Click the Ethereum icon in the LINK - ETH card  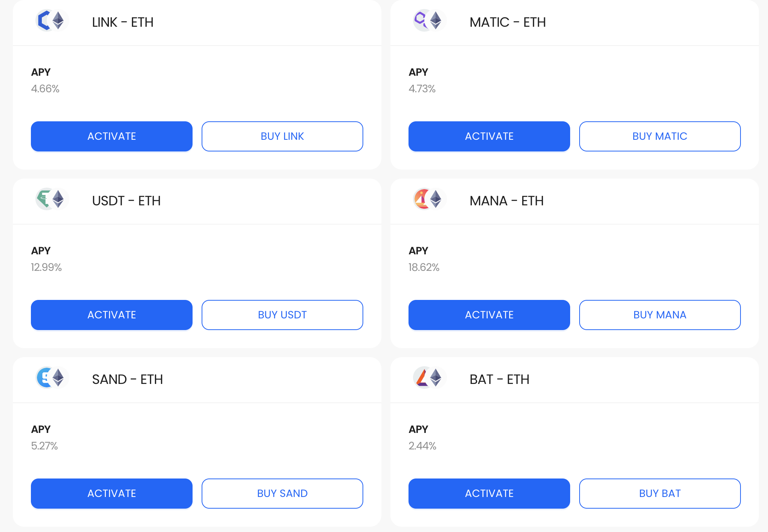58,20
